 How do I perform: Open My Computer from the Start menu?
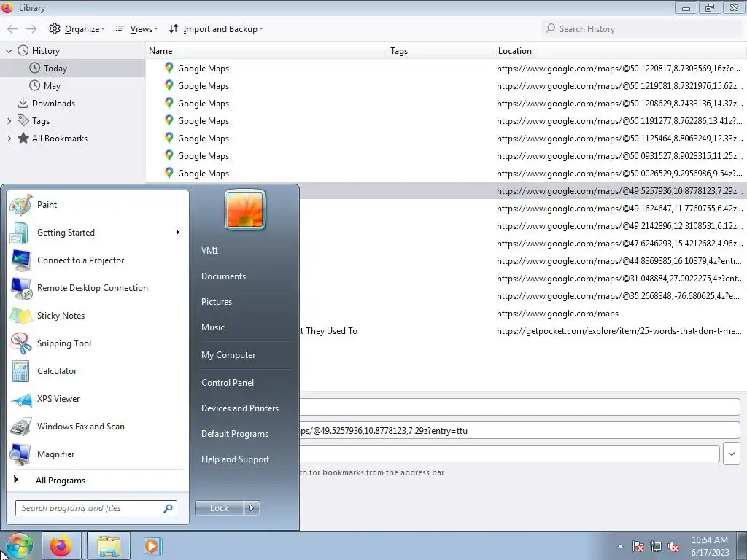(x=228, y=355)
